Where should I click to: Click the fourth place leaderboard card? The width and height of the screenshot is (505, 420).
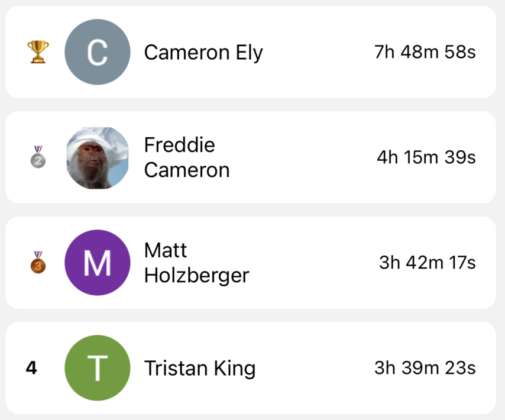point(252,367)
